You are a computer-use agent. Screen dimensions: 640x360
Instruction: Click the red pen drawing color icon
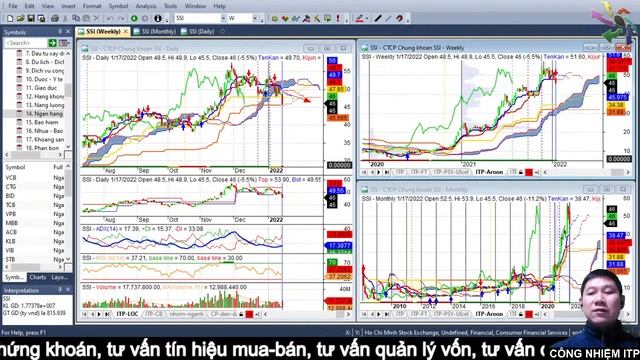359,18
